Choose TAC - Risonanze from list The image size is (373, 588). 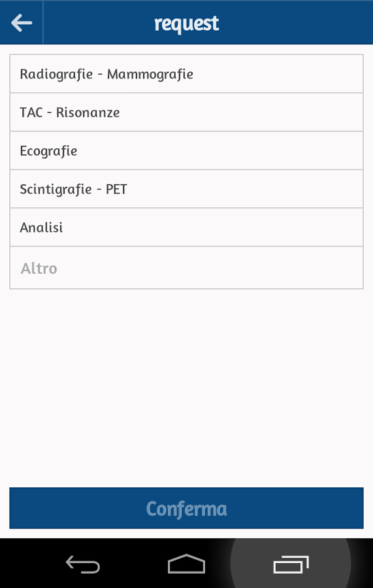point(186,112)
